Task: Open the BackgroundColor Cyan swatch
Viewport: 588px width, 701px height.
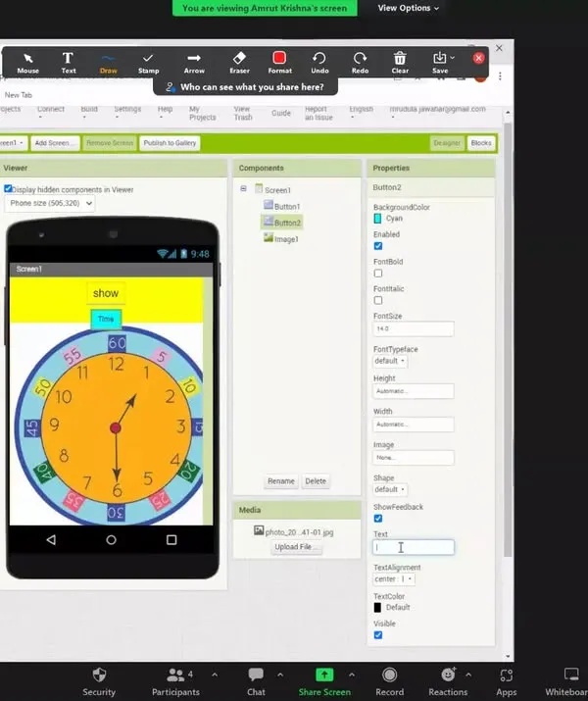Action: tap(377, 219)
